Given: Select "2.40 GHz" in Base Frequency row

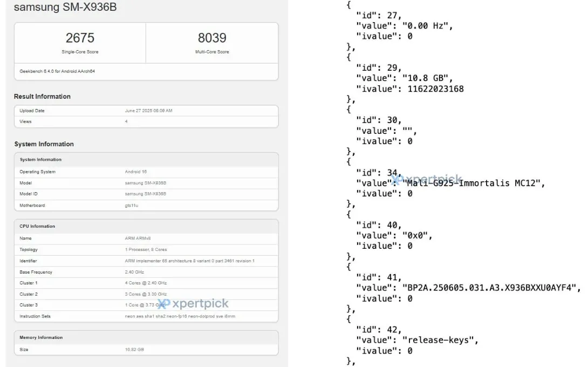Looking at the screenshot, I should pyautogui.click(x=134, y=272).
